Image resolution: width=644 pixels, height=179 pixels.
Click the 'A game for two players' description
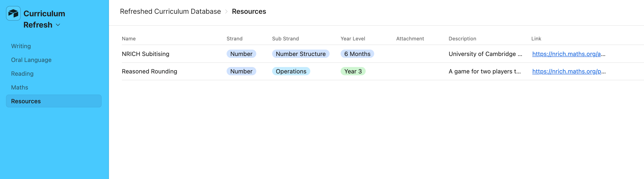(x=484, y=71)
